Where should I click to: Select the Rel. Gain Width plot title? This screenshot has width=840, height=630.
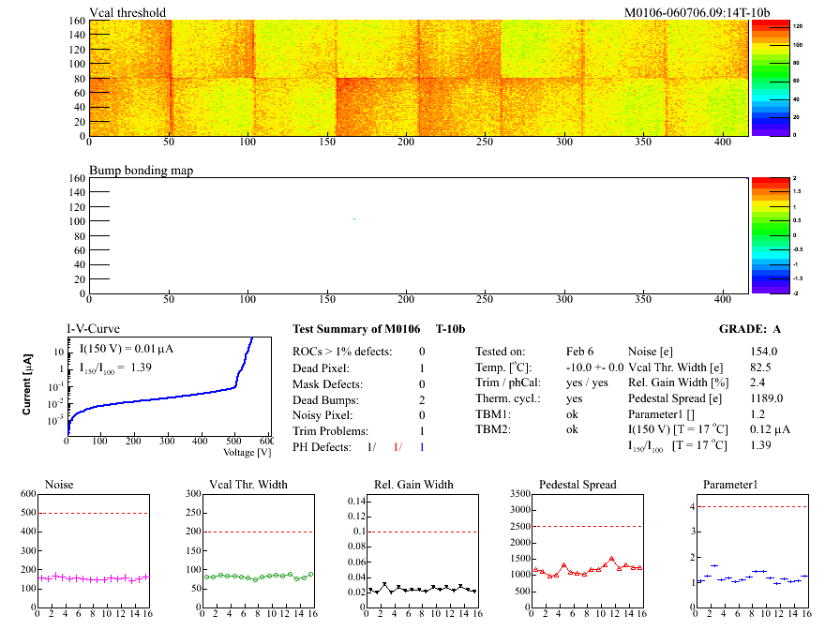(412, 485)
